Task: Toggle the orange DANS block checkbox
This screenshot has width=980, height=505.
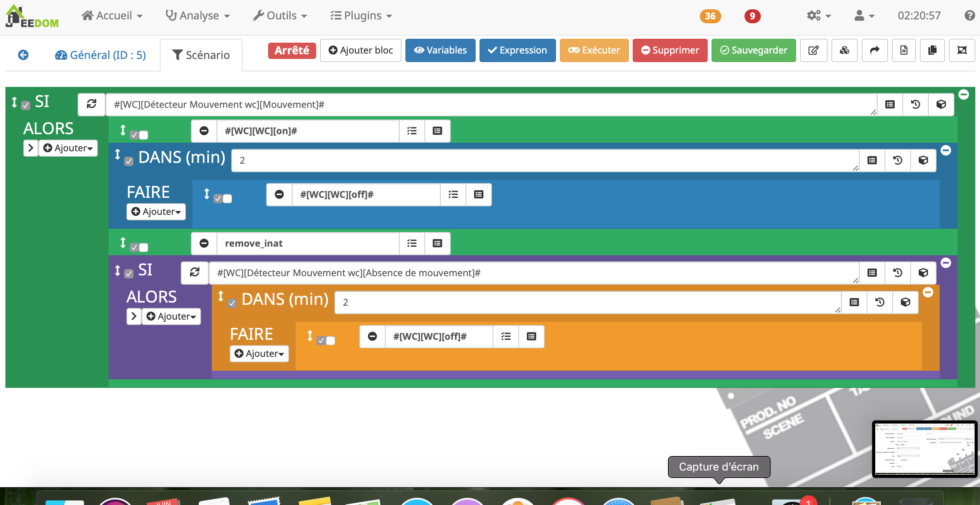Action: point(232,303)
